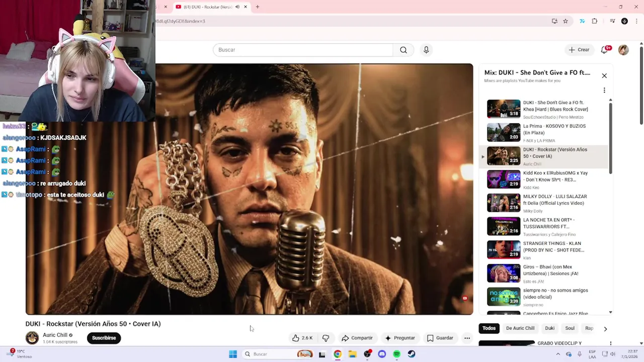Open the Chrome profile avatar

tap(624, 21)
